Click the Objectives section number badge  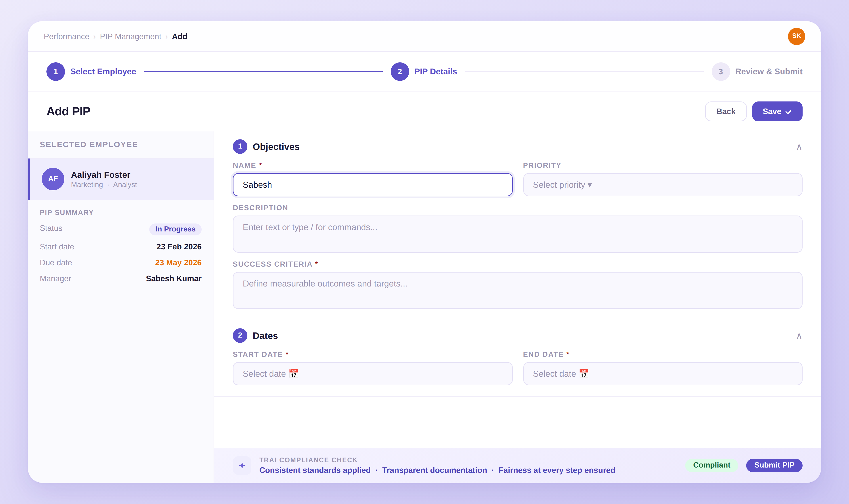[x=240, y=146]
